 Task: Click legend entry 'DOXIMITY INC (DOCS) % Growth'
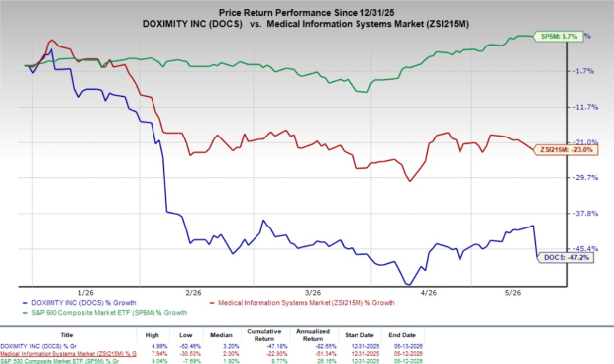click(x=79, y=303)
